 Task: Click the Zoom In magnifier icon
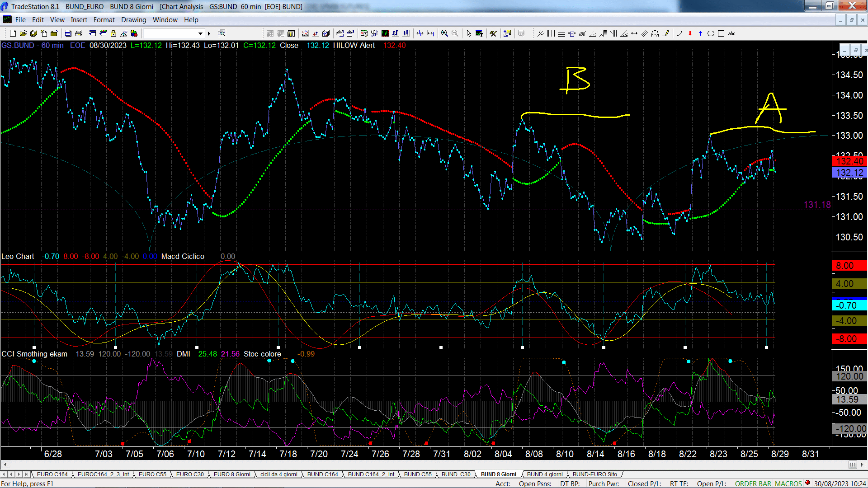[x=444, y=33]
